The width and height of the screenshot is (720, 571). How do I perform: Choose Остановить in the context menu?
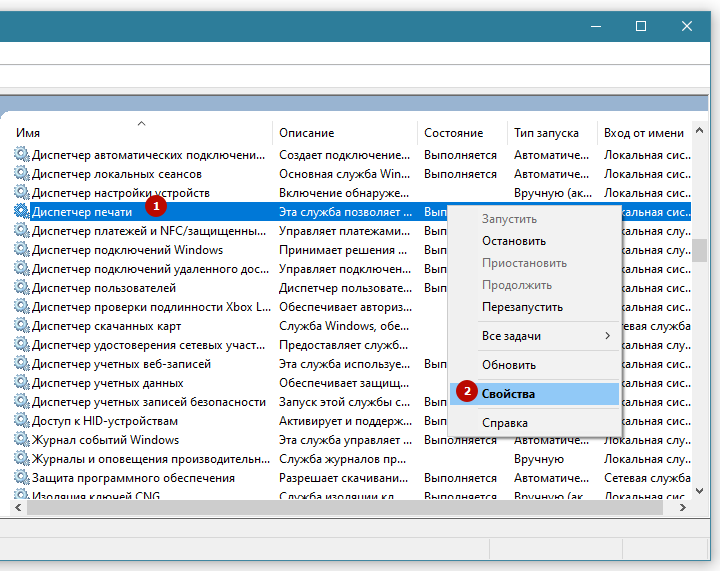(x=514, y=241)
